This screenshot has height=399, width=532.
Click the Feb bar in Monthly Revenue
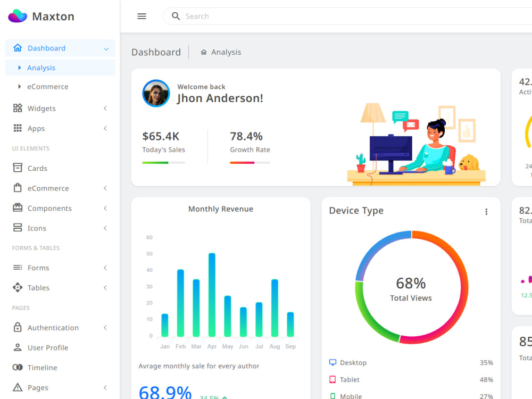tap(180, 303)
